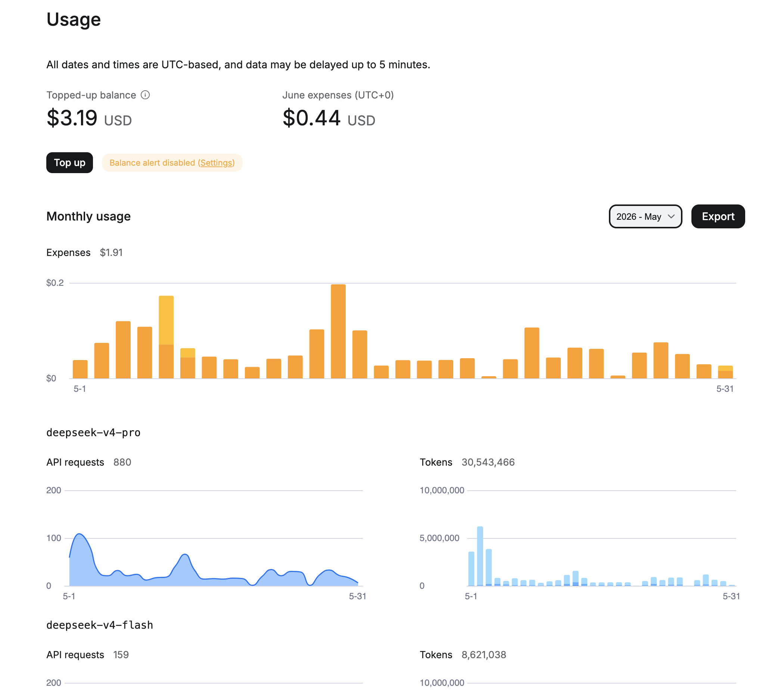Click the API requests 159 value
The height and width of the screenshot is (694, 784).
point(121,654)
